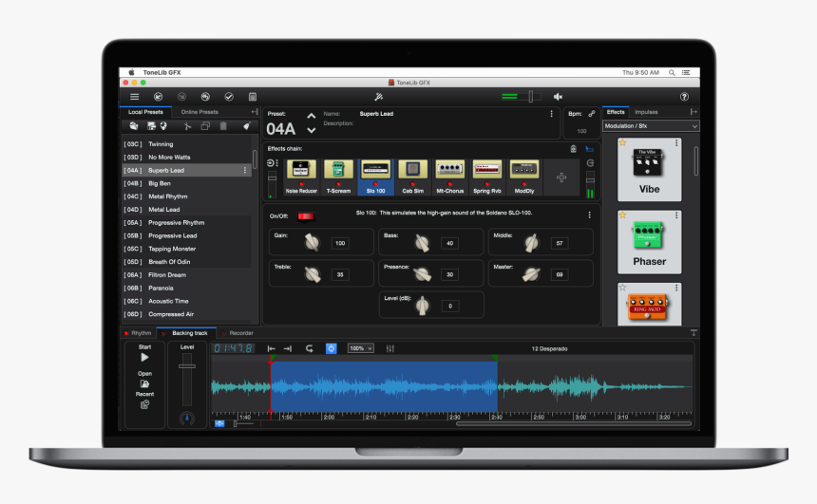Viewport: 817px width, 504px height.
Task: Toggle the loop repeat icon
Action: click(309, 348)
